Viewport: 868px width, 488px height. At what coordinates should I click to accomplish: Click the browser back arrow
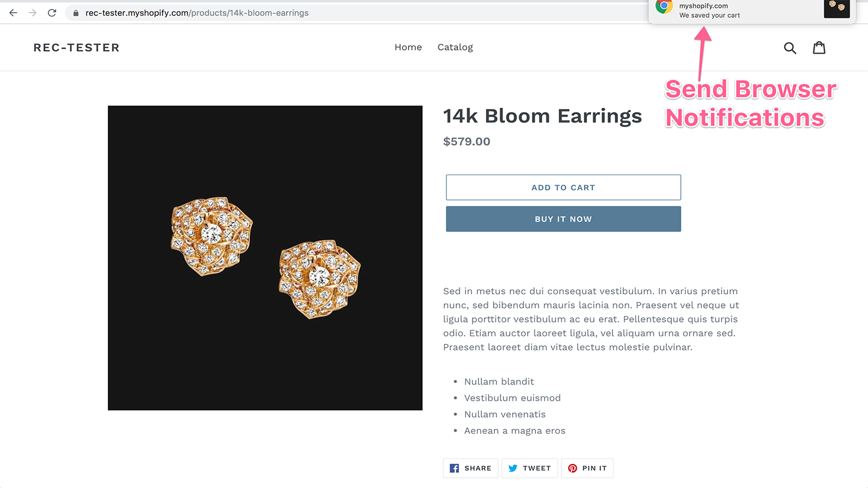pos(14,12)
